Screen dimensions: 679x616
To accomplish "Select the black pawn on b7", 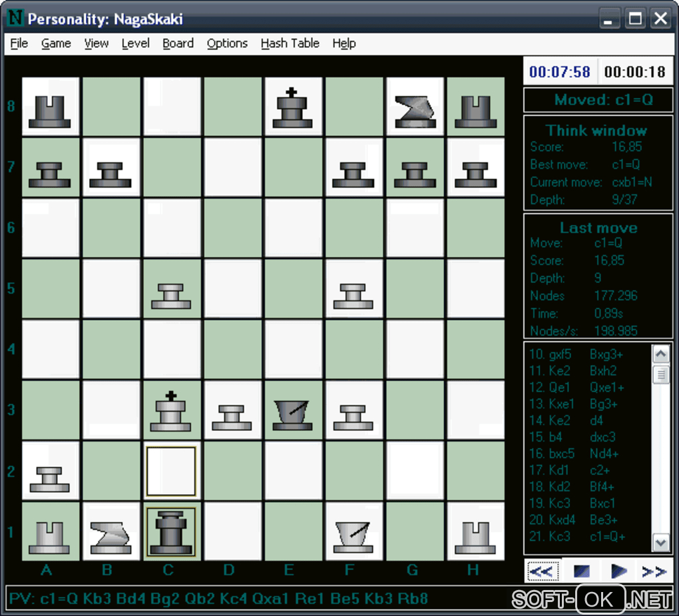I will pyautogui.click(x=111, y=174).
